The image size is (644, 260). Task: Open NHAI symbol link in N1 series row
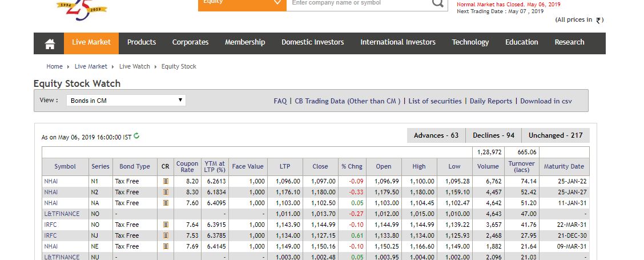pos(51,181)
